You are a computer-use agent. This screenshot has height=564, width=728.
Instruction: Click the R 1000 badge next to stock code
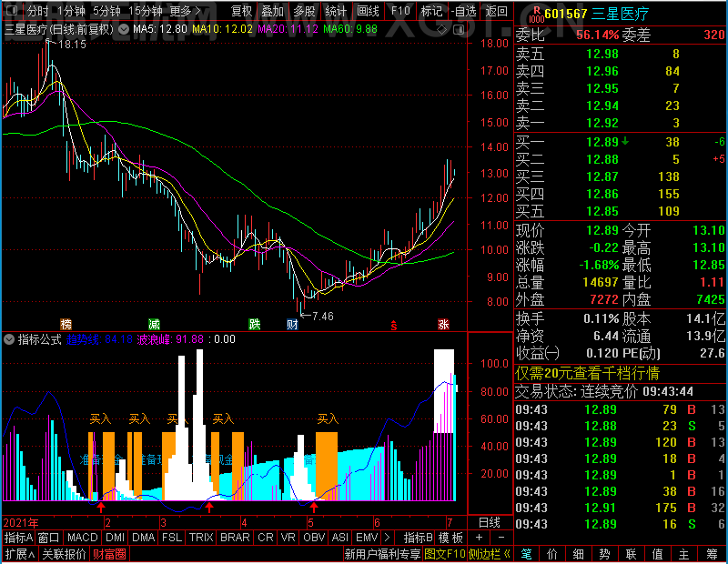536,15
